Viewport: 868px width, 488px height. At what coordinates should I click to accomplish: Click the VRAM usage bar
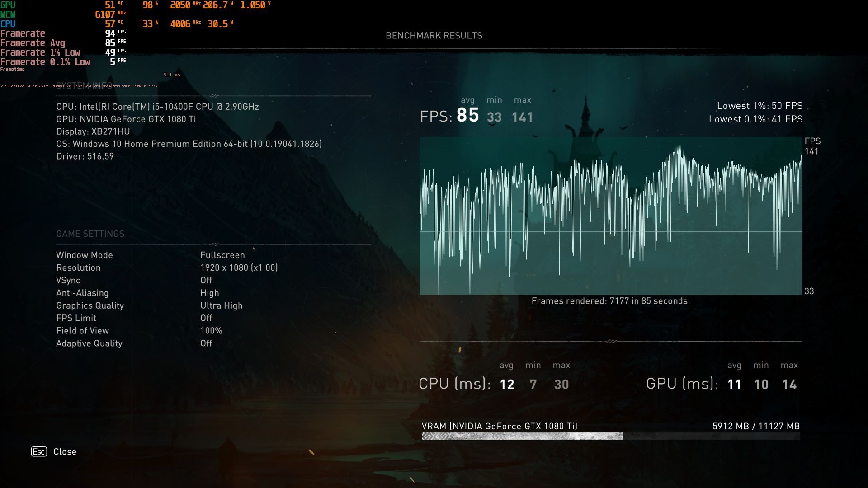[611, 436]
